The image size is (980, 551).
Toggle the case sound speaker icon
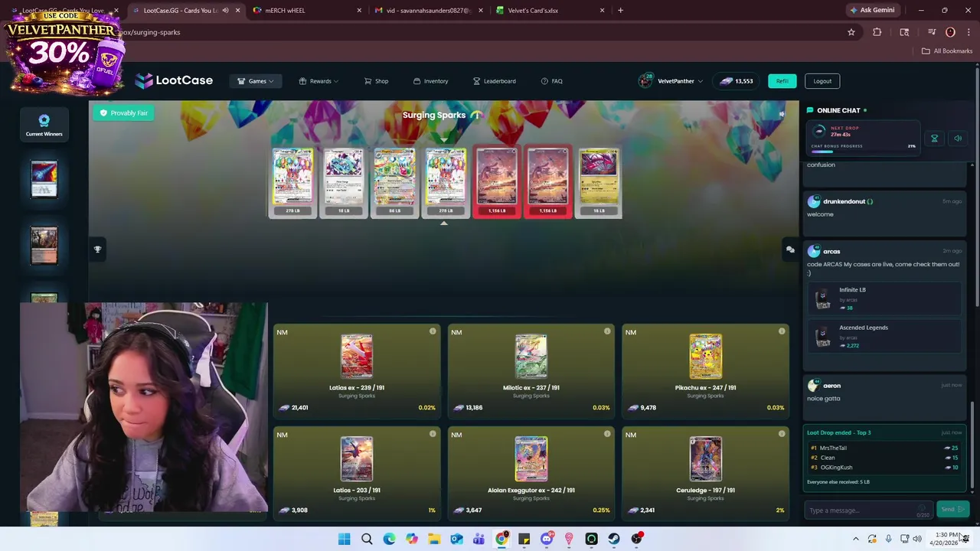(x=782, y=114)
